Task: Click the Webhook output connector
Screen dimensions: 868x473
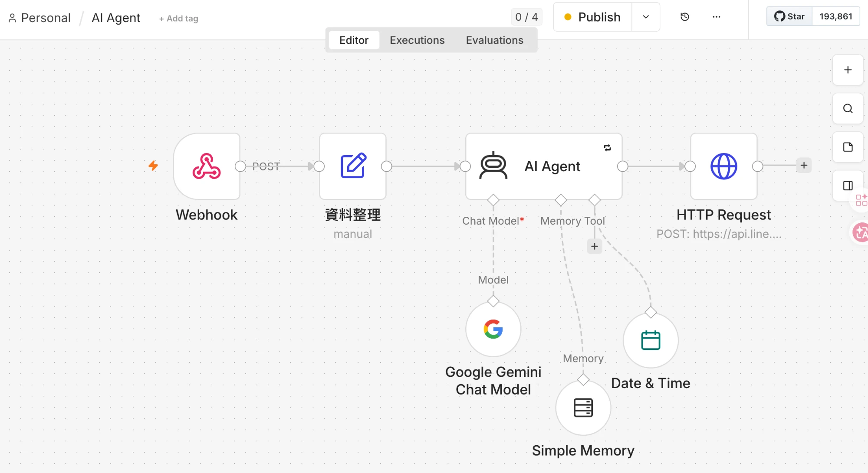Action: (x=240, y=166)
